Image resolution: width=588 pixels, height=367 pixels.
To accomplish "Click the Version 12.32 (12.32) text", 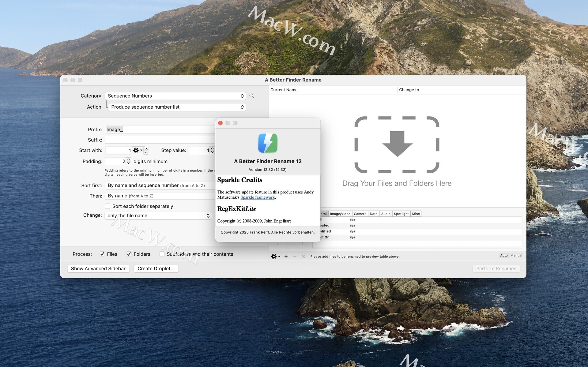I will coord(268,170).
